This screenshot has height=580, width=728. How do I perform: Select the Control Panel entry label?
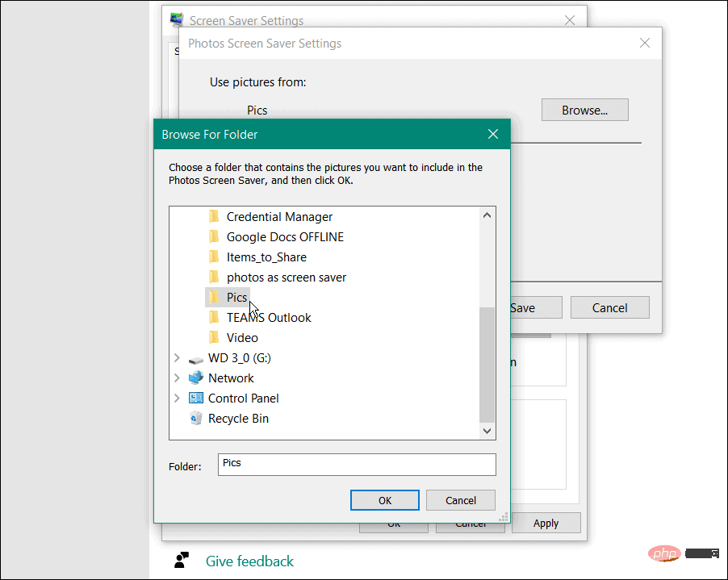243,398
